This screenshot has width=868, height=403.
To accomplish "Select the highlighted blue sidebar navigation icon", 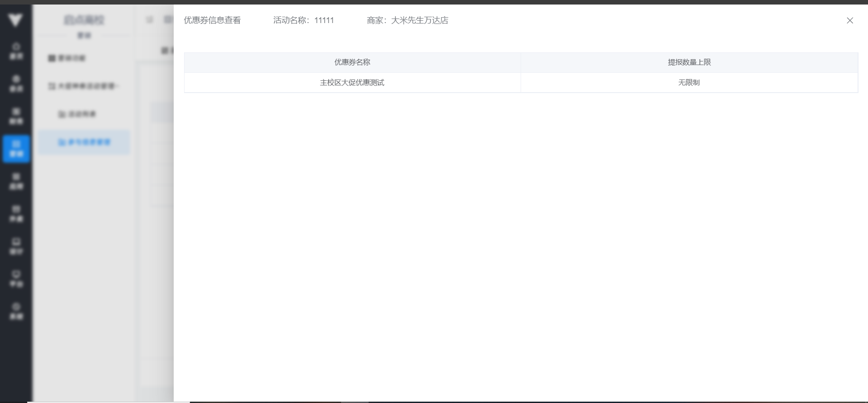I will coord(16,149).
